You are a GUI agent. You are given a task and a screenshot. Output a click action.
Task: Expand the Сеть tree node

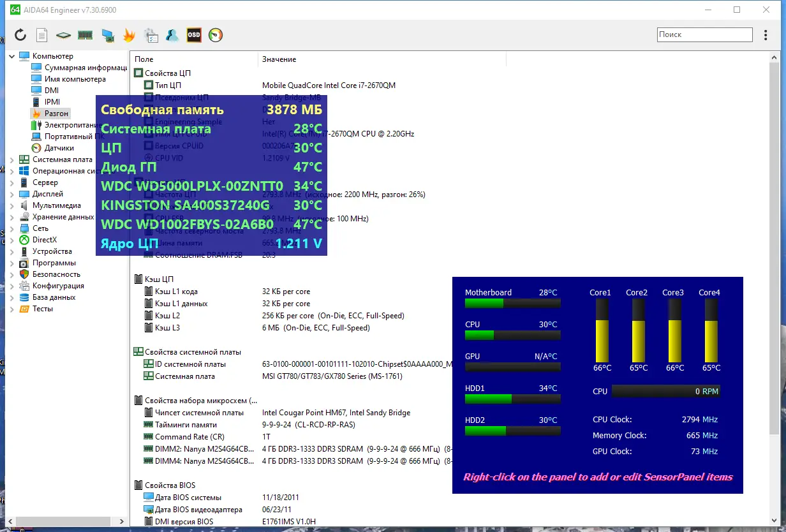click(x=12, y=228)
